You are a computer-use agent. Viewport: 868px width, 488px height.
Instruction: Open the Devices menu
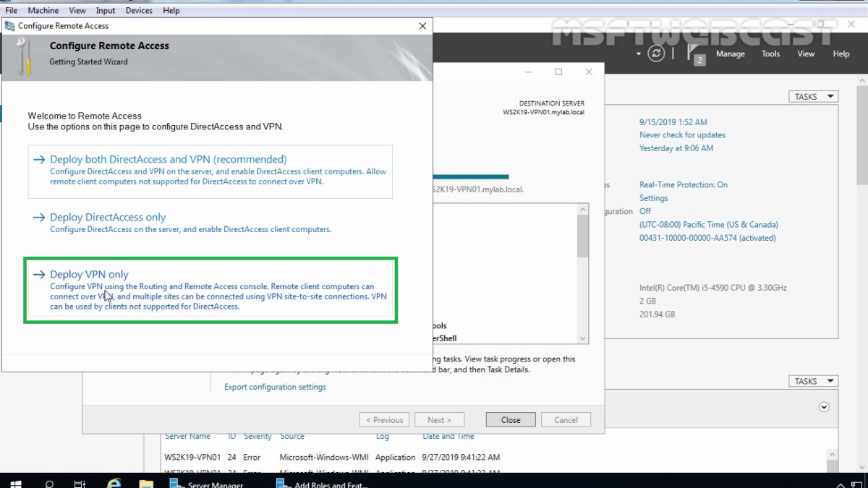[x=139, y=11]
